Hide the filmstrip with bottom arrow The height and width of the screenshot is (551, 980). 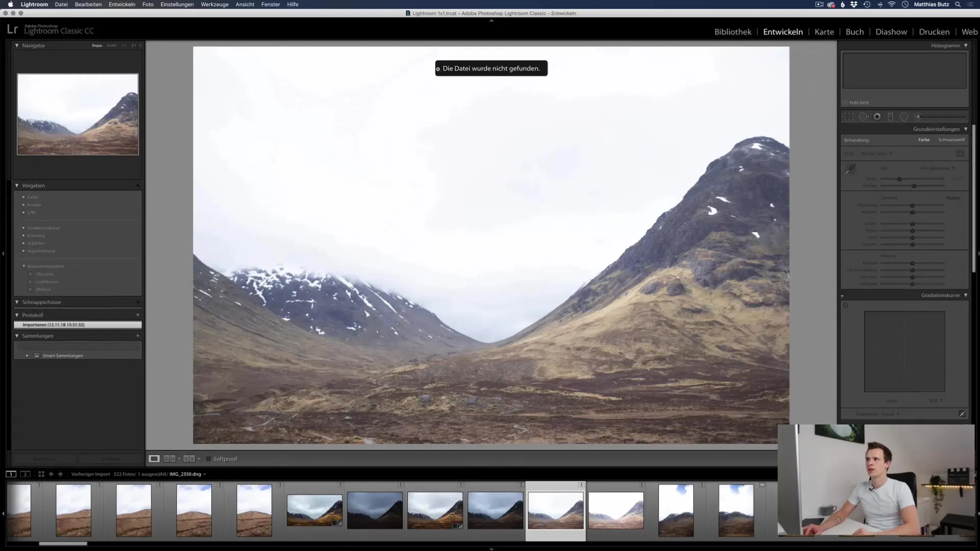click(491, 549)
